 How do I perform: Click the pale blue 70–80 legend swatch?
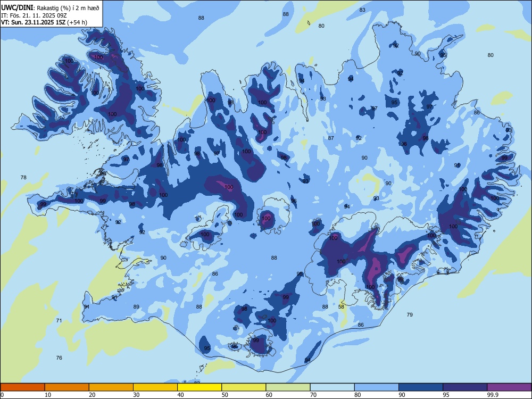click(332, 387)
